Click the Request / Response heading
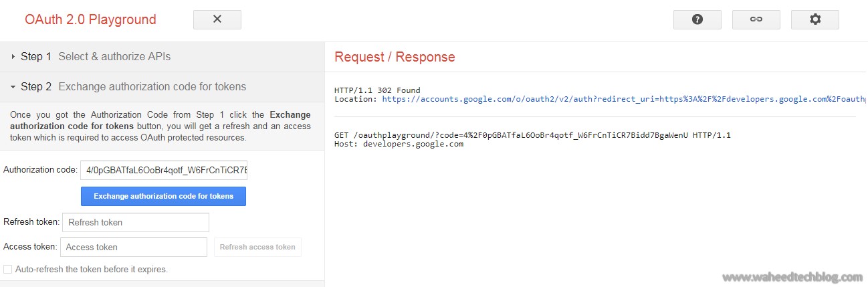The image size is (868, 287). 395,57
